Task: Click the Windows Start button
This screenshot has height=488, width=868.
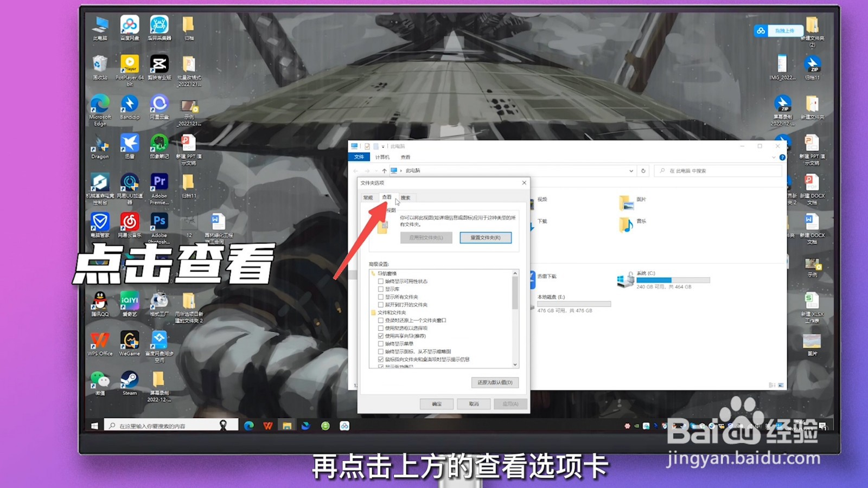Action: tap(94, 426)
